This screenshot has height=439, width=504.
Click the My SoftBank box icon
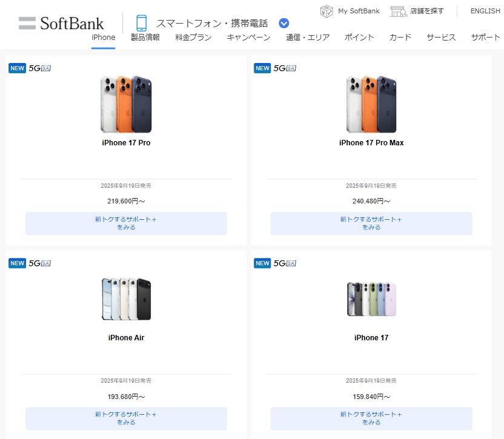(327, 11)
